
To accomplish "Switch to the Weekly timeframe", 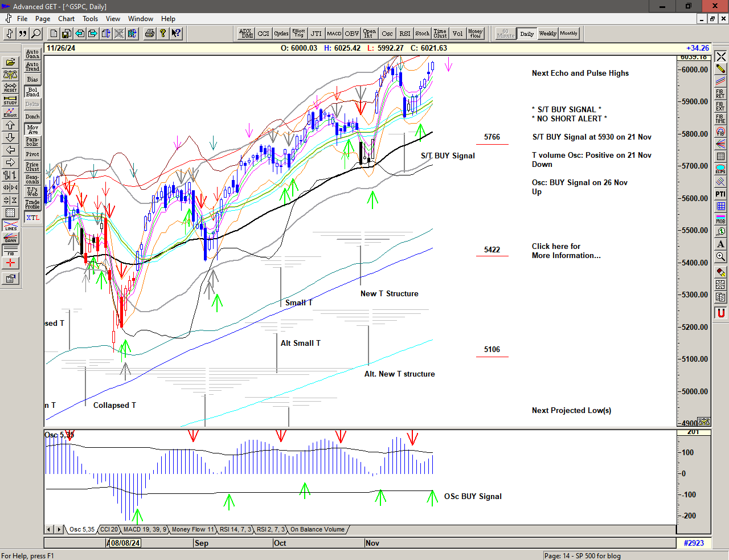I will pos(547,34).
